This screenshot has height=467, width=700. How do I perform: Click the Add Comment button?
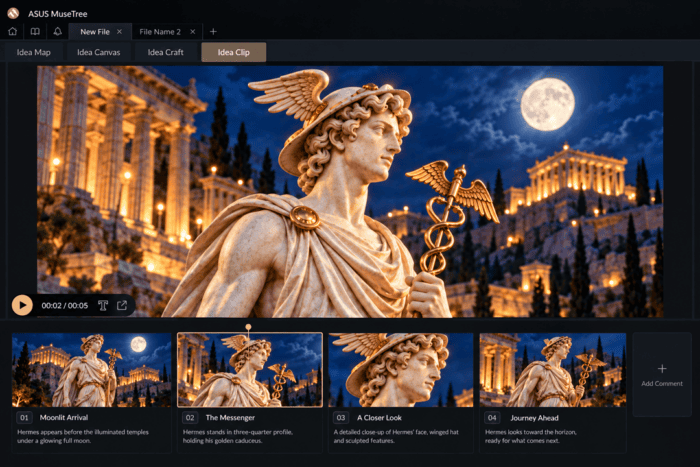(662, 375)
